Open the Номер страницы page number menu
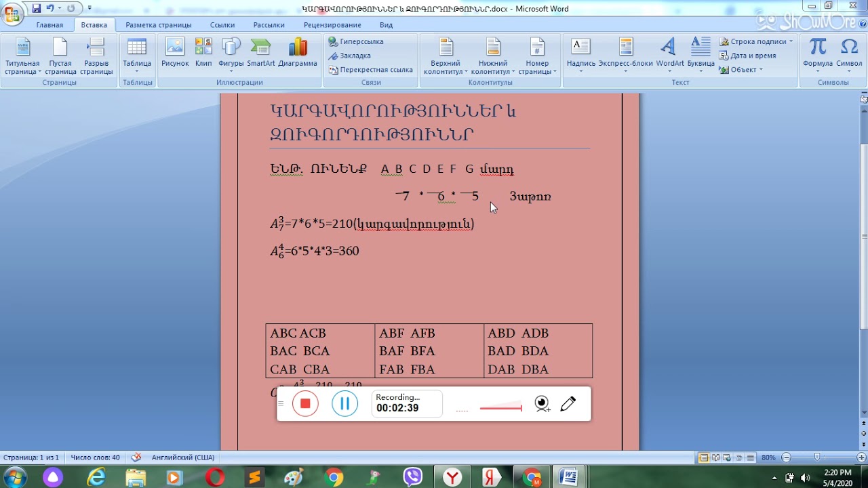This screenshot has width=868, height=488. 537,56
